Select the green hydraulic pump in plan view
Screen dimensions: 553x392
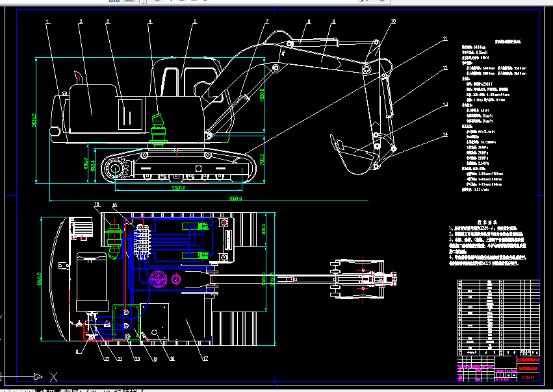click(114, 241)
